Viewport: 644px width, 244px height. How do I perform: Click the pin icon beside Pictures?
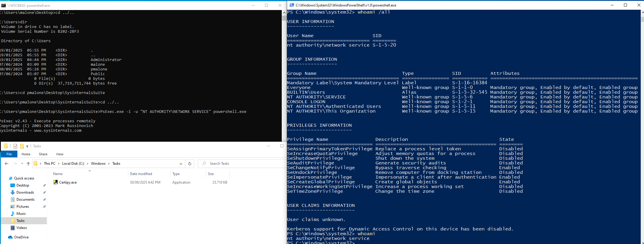click(x=44, y=207)
